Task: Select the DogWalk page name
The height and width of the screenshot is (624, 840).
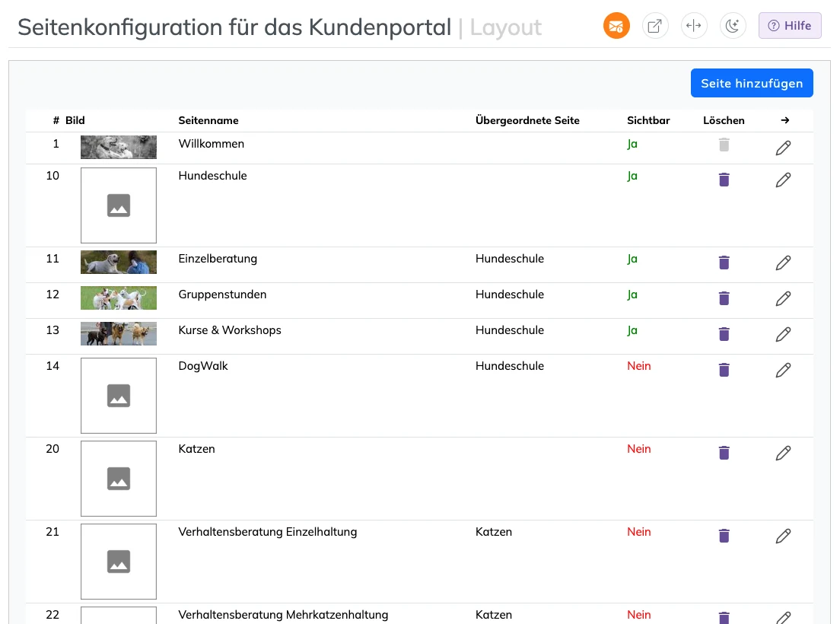Action: click(203, 366)
